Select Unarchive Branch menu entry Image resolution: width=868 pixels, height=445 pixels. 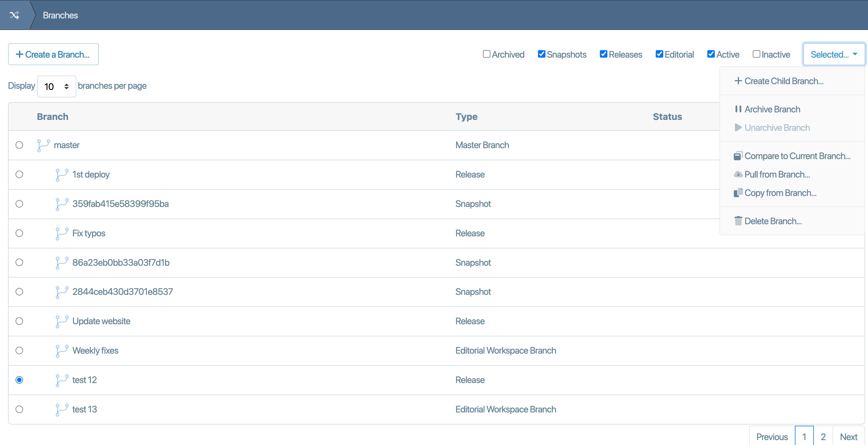(x=777, y=128)
